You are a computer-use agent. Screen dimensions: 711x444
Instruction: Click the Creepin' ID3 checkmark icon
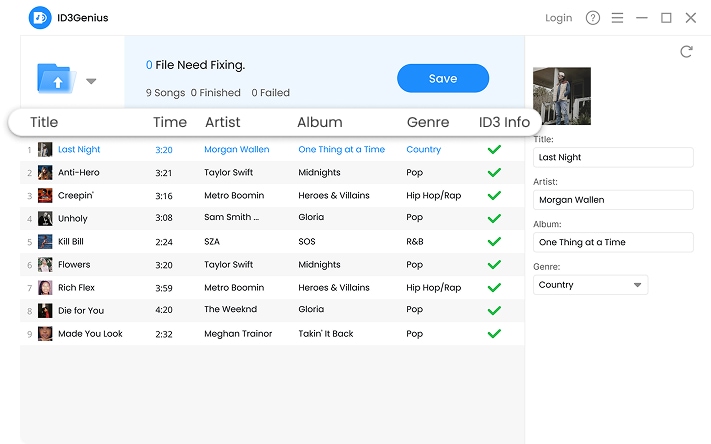click(x=494, y=195)
